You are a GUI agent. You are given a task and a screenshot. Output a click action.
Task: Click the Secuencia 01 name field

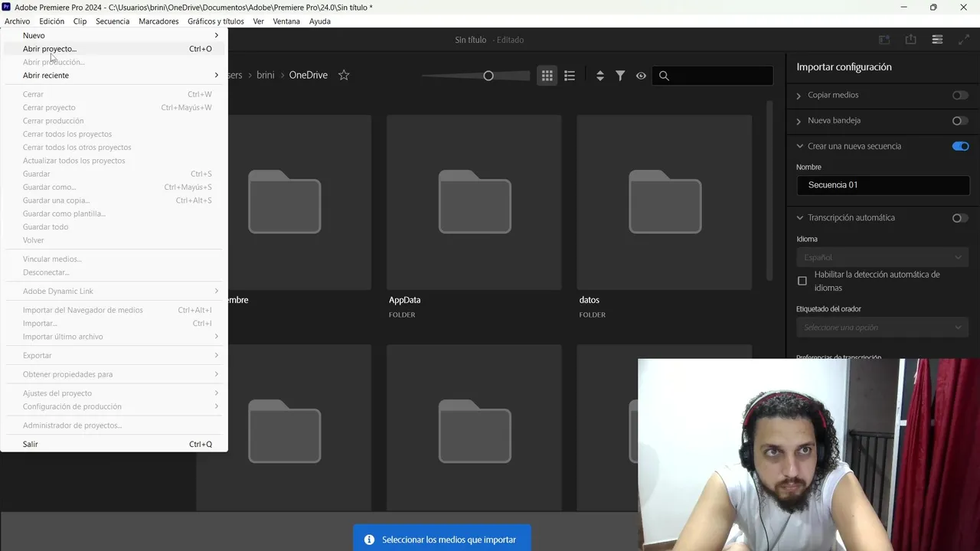(883, 185)
